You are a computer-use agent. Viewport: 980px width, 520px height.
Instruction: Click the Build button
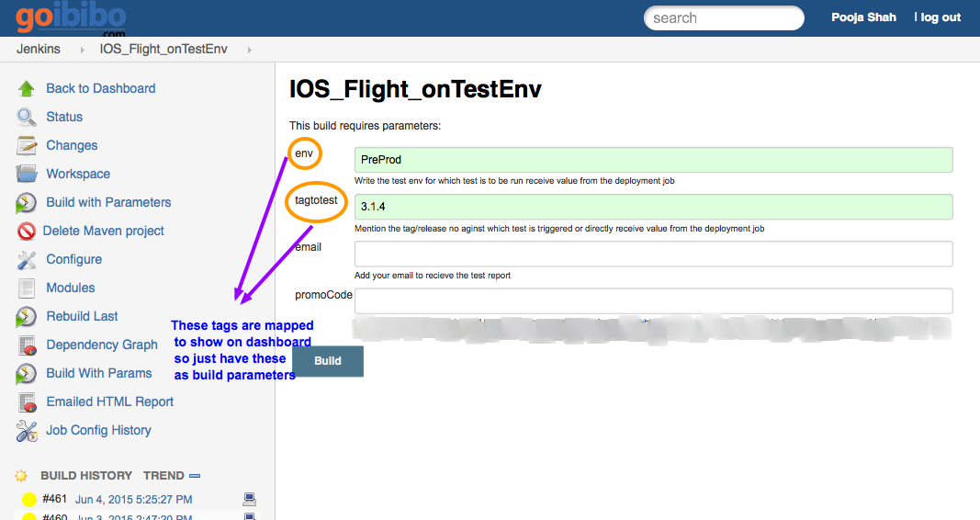328,361
